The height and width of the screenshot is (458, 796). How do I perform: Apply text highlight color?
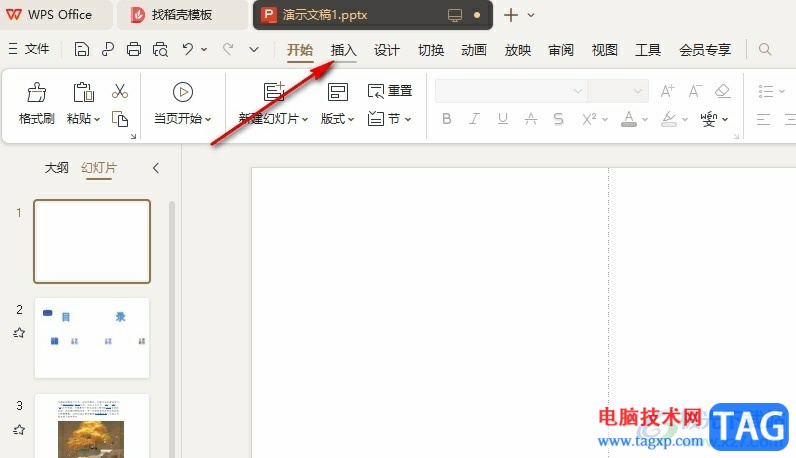point(669,119)
